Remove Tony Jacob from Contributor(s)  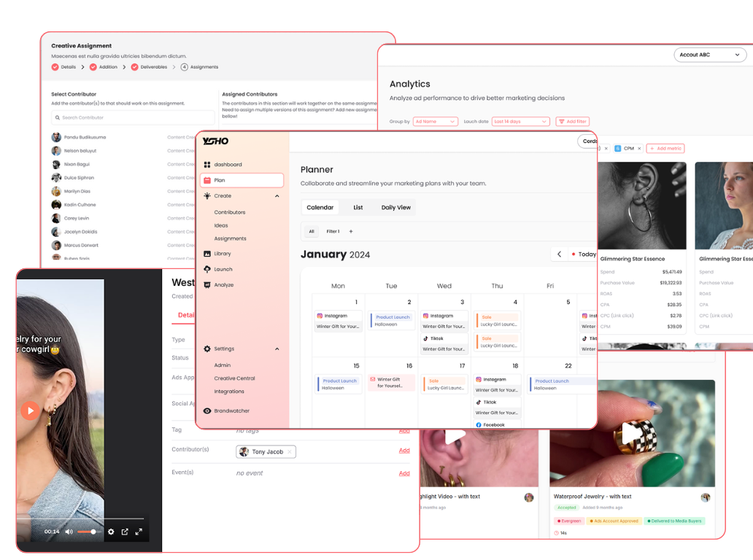click(x=288, y=451)
